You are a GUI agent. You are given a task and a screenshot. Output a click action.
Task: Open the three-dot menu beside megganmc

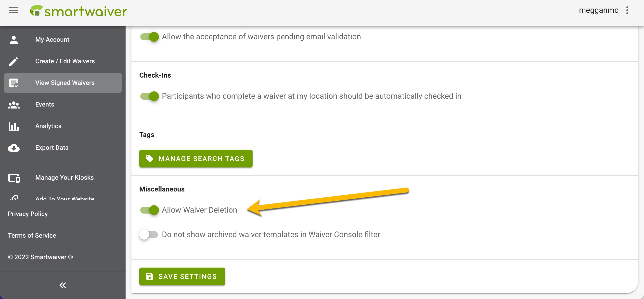[x=627, y=11]
